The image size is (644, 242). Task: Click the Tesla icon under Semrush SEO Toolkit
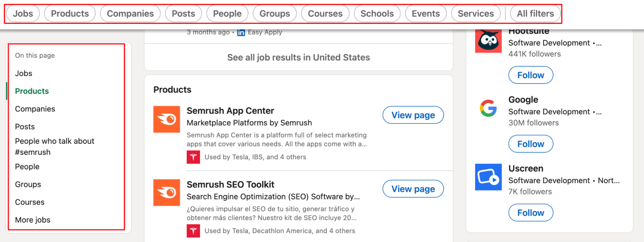[193, 231]
